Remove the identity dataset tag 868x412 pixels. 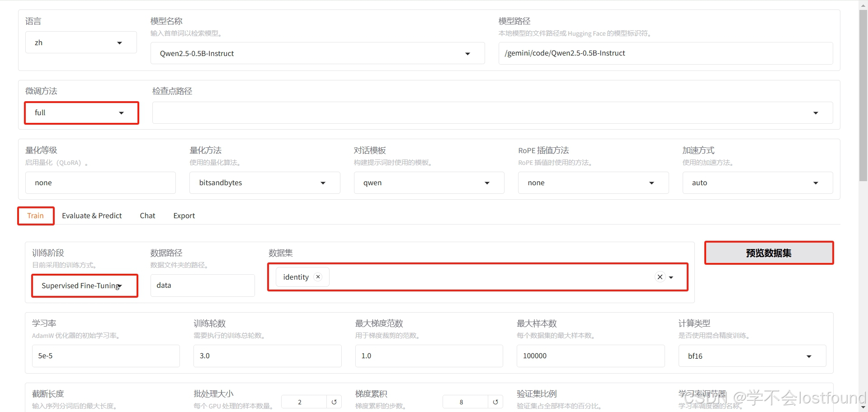click(318, 276)
